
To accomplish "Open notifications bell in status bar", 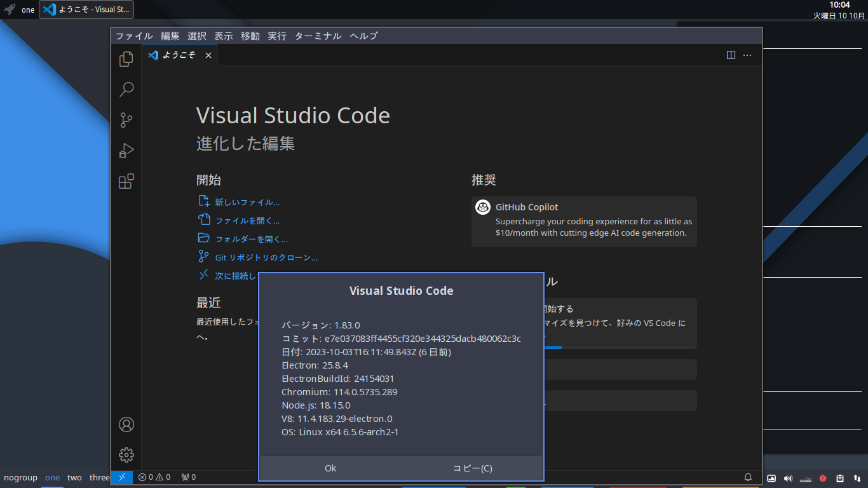I will click(x=748, y=477).
